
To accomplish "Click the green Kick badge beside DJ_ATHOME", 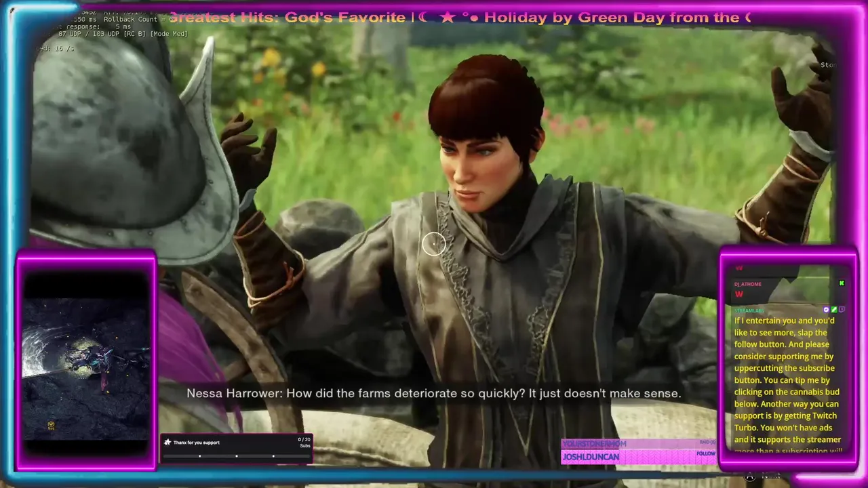I will point(842,283).
